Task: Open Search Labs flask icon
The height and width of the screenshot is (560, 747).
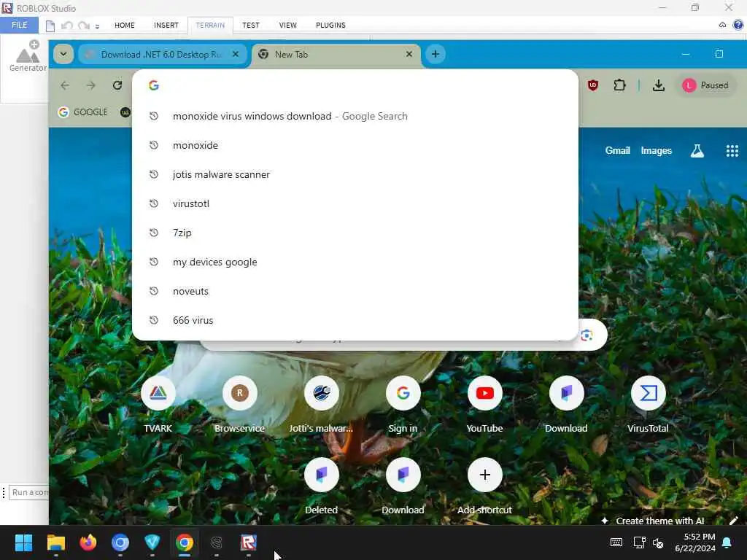Action: point(697,151)
